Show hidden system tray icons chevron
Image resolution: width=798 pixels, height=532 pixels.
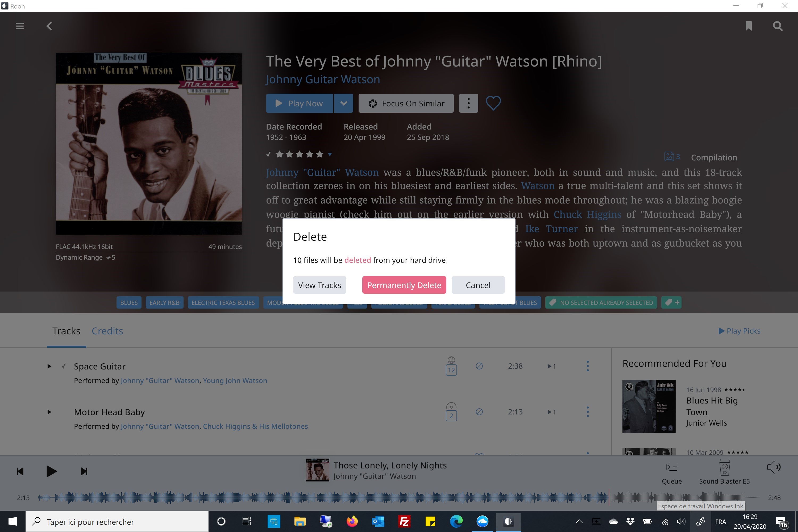(579, 521)
